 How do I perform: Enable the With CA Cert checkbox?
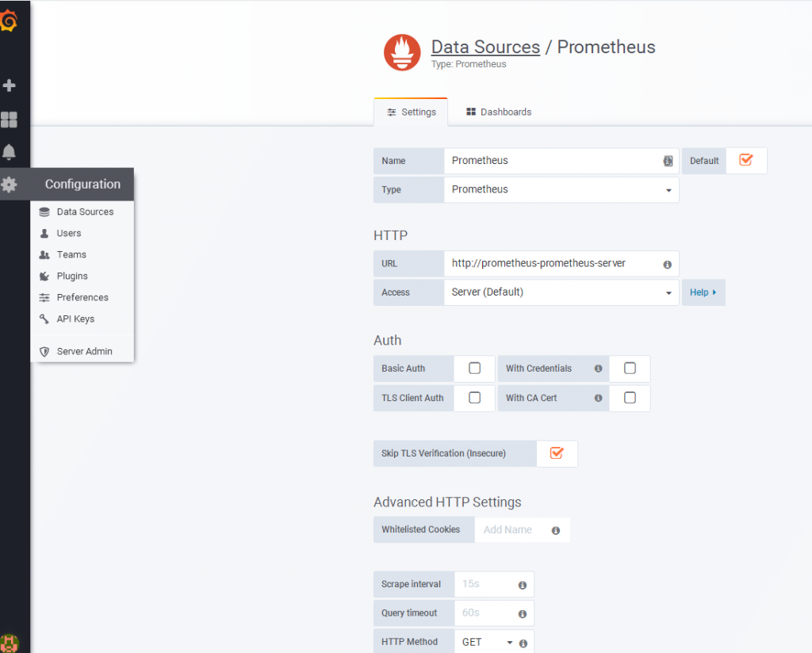tap(630, 397)
